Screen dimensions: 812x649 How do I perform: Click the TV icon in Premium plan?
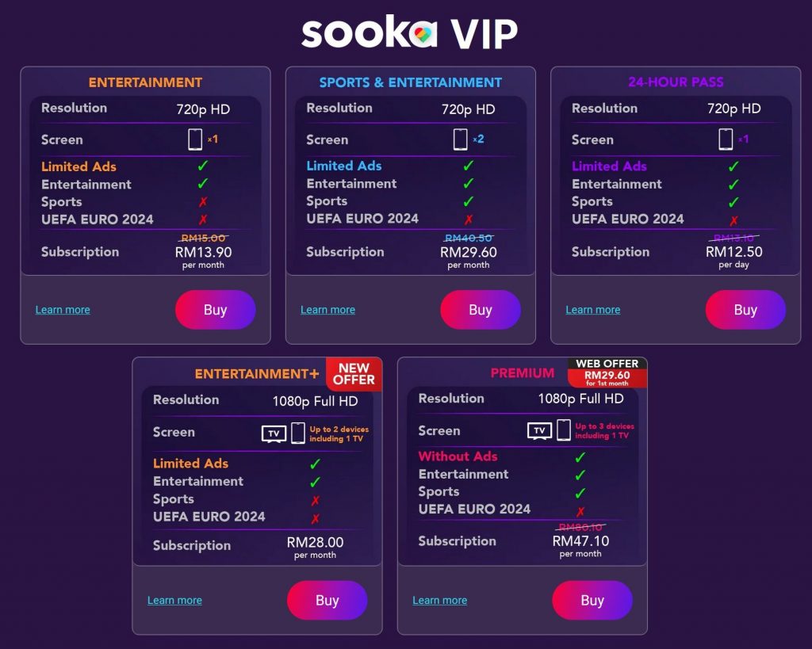(x=539, y=430)
